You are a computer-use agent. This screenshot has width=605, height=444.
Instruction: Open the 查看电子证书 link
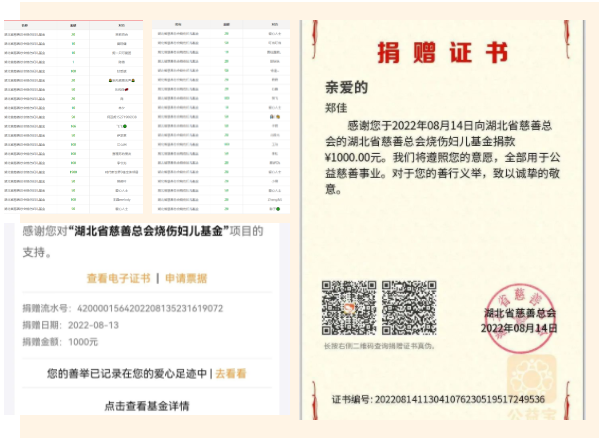tap(118, 278)
